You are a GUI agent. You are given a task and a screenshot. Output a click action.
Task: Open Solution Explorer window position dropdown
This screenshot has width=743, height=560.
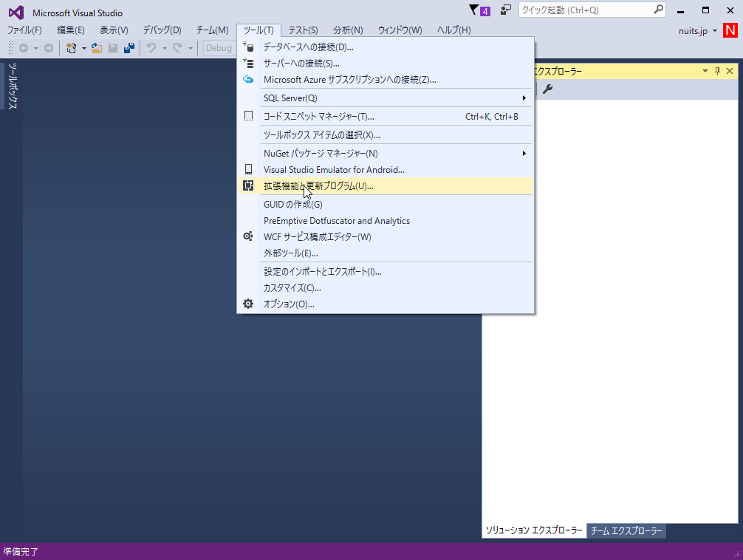[705, 71]
